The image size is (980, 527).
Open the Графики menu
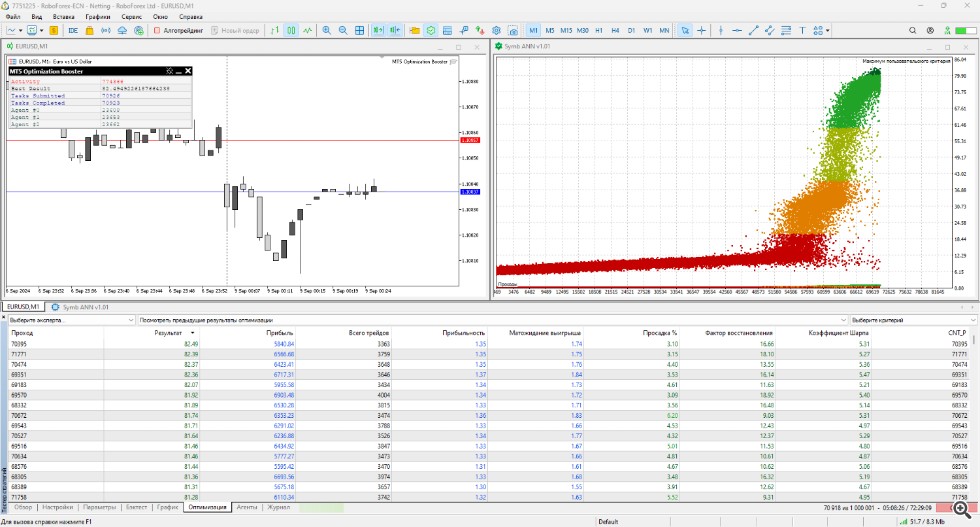97,16
